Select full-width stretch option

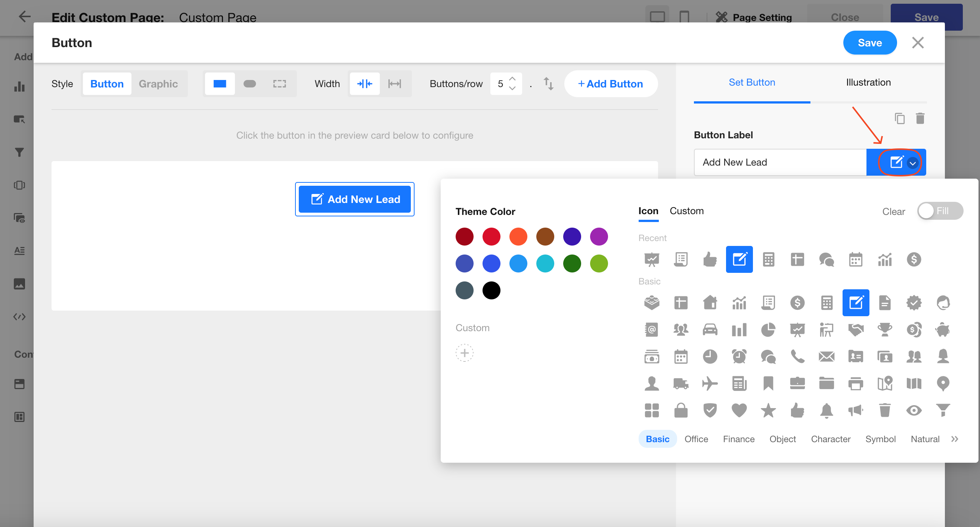pyautogui.click(x=394, y=83)
